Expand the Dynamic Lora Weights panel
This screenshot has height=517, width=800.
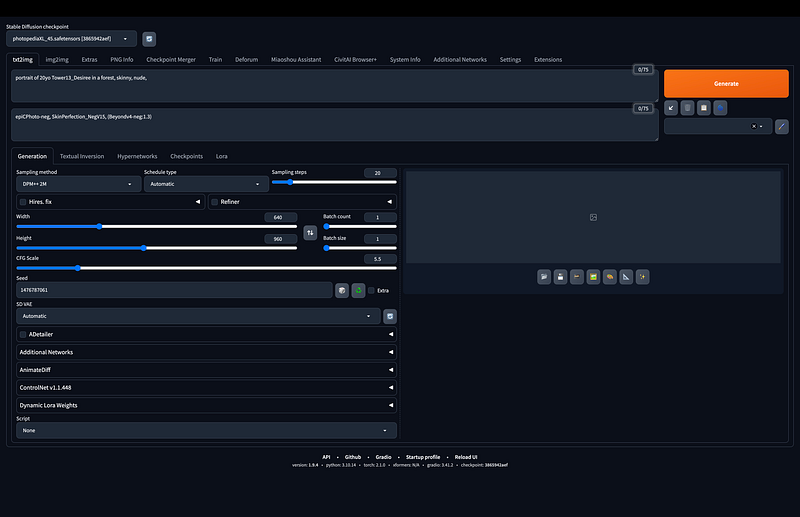point(206,405)
